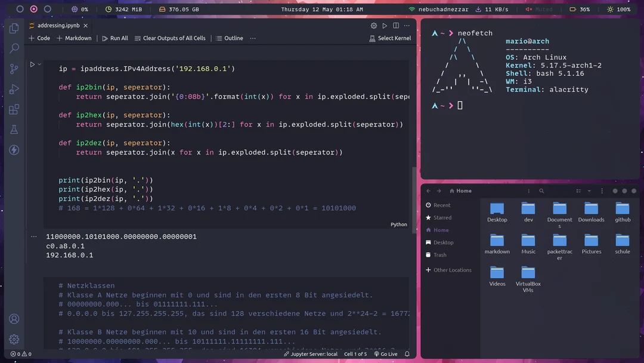Open notebook settings via the gear icon
Screen dimensions: 644x363
click(375, 26)
